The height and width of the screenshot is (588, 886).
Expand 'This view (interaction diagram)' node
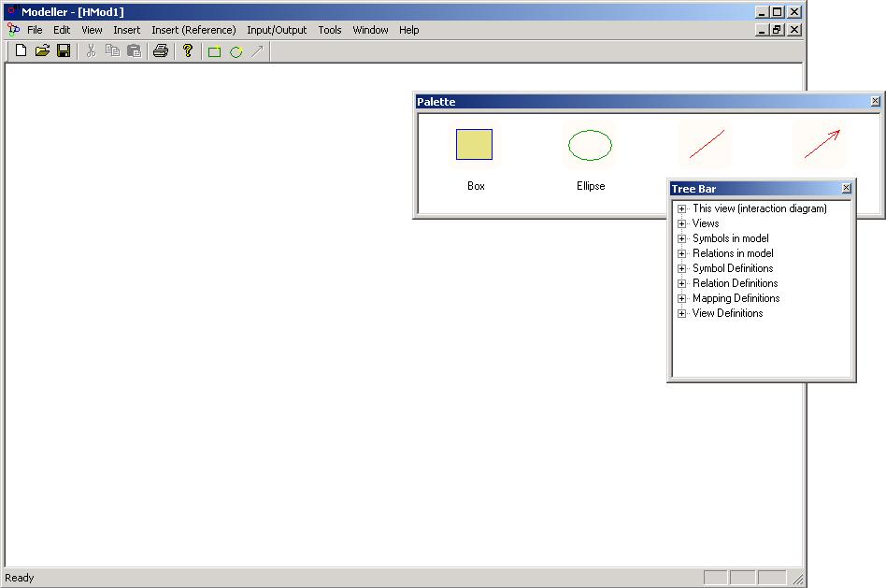681,208
